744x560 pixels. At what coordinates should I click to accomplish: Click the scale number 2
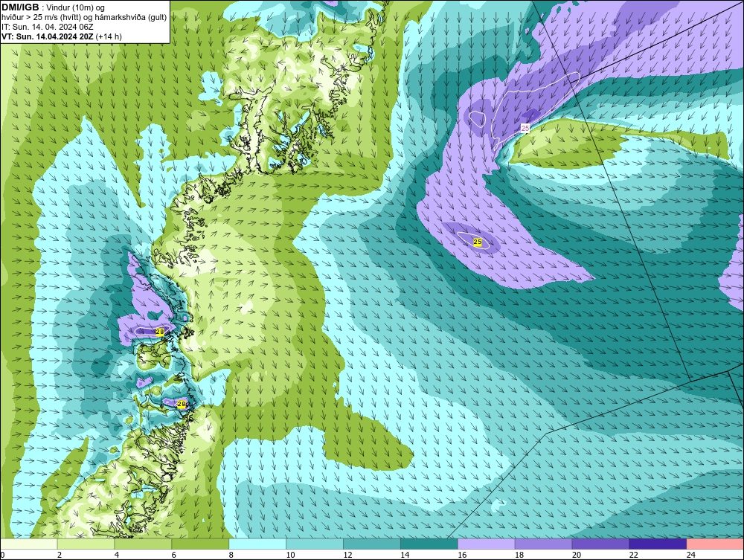click(x=60, y=555)
